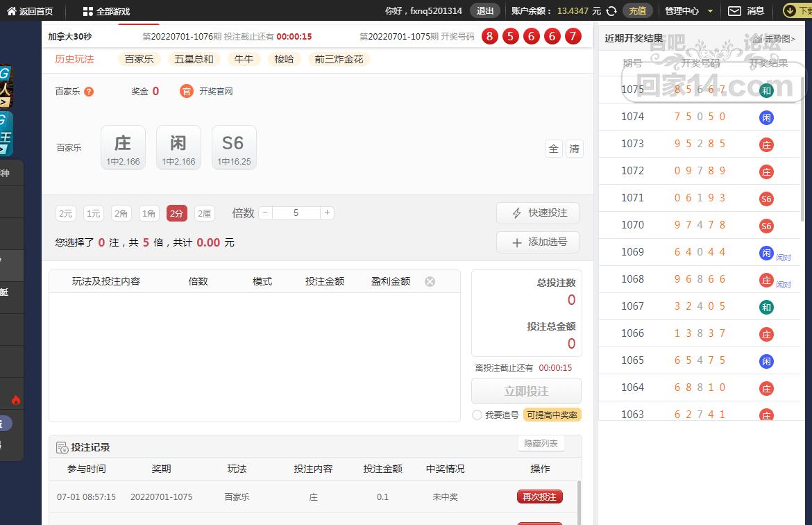Pick the 庄 banker betting option

[123, 148]
